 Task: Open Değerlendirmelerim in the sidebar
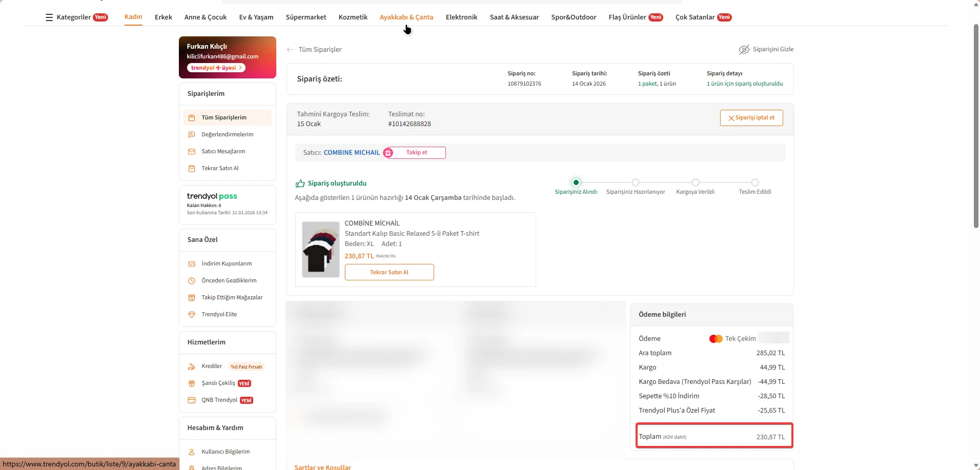(x=228, y=135)
